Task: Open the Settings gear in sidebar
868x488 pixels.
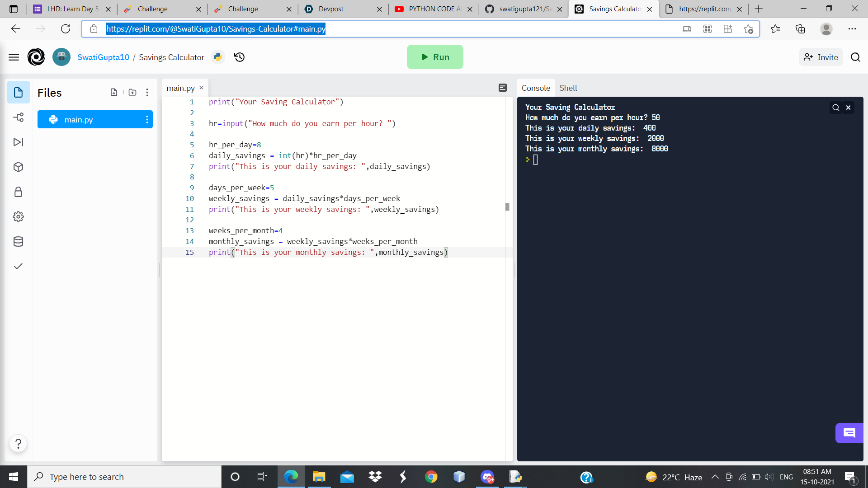Action: (18, 217)
